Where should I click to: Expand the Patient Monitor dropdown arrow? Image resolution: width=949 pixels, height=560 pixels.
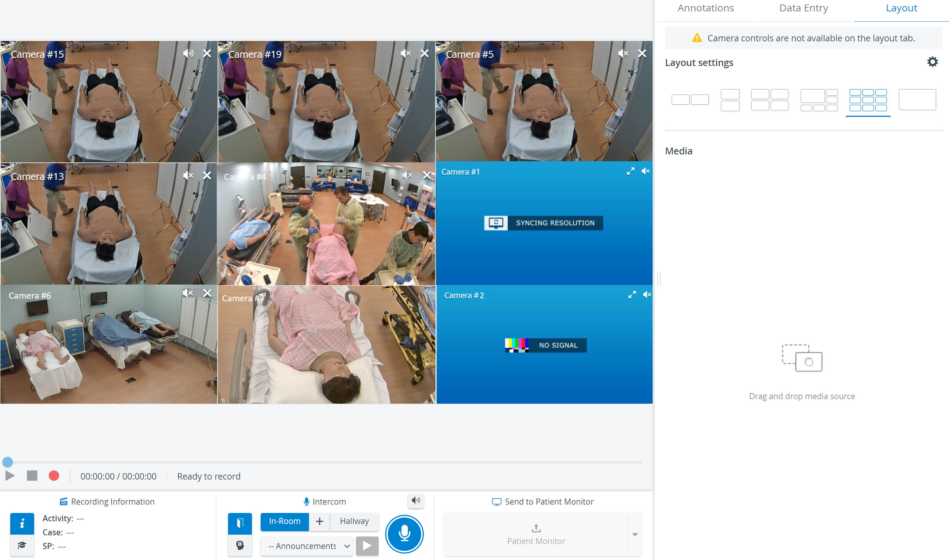point(635,535)
